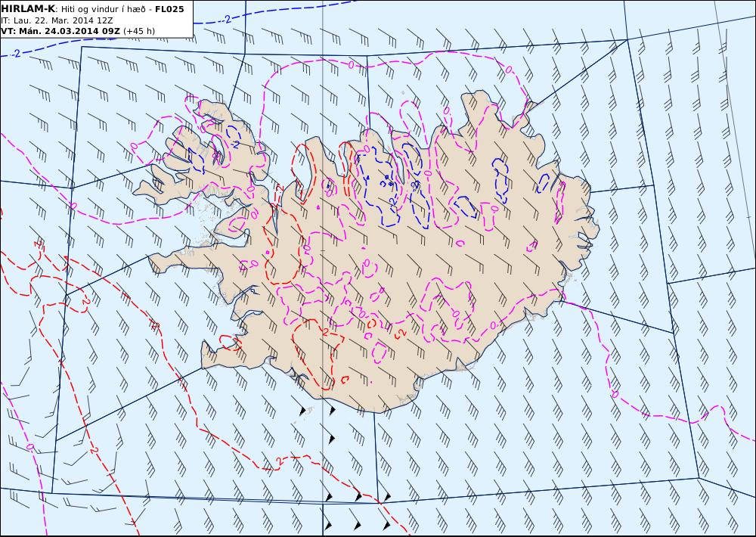Image resolution: width=756 pixels, height=537 pixels.
Task: Select the FL025 flight level label
Action: point(169,9)
